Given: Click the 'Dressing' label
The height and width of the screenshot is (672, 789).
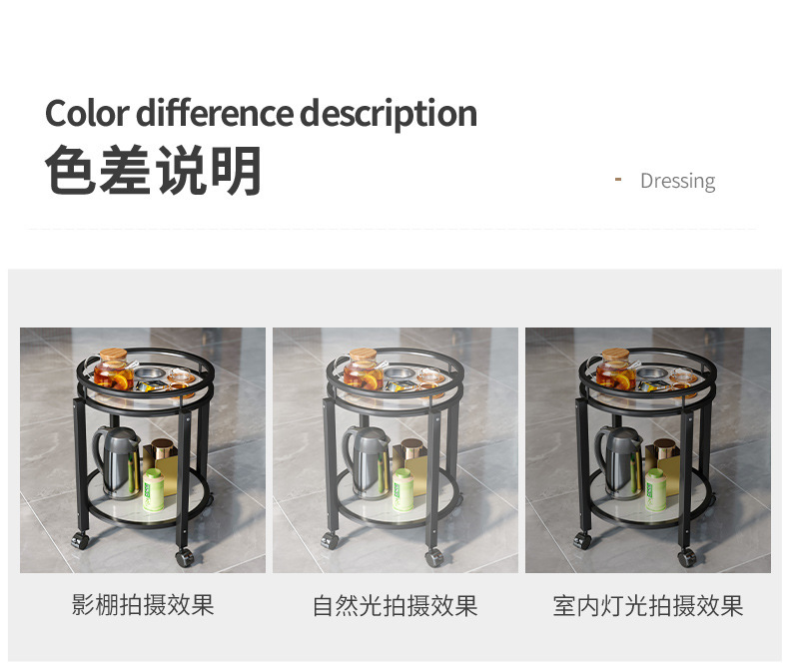Looking at the screenshot, I should coord(677,181).
